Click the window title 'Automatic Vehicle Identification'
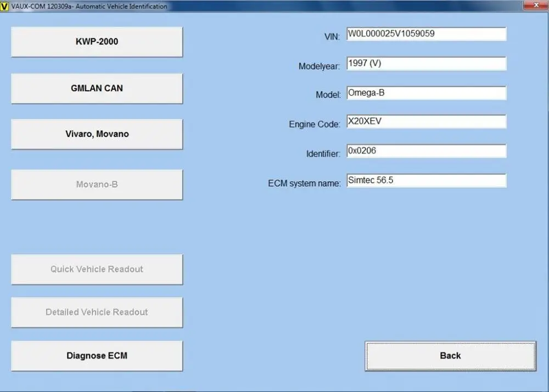Image resolution: width=549 pixels, height=392 pixels. [x=121, y=6]
